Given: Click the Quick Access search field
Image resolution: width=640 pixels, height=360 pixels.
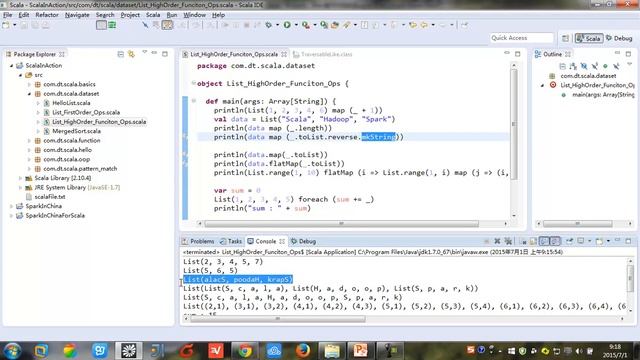Looking at the screenshot, I should pos(522,38).
